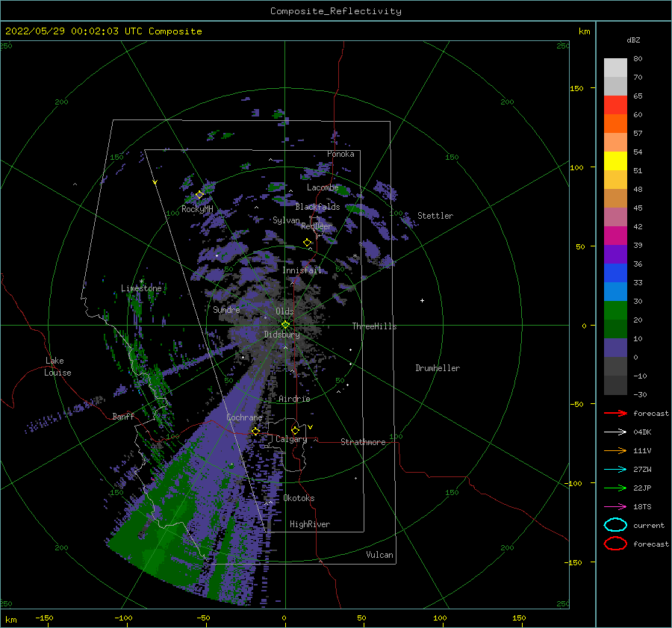The image size is (672, 628).
Task: Click the asterisk marker above Limestone
Action: pos(141,282)
